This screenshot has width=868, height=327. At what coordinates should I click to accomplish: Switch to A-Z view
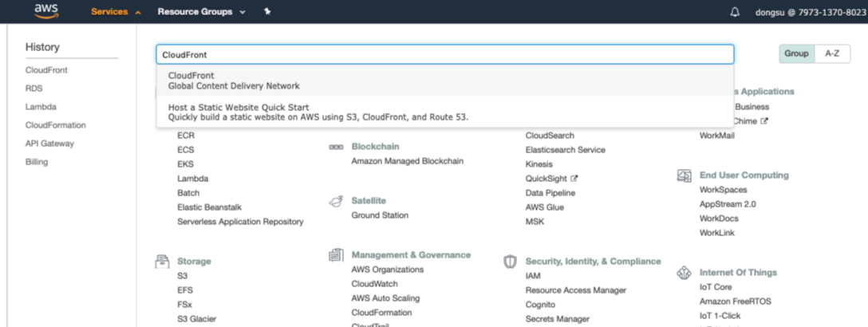click(833, 53)
